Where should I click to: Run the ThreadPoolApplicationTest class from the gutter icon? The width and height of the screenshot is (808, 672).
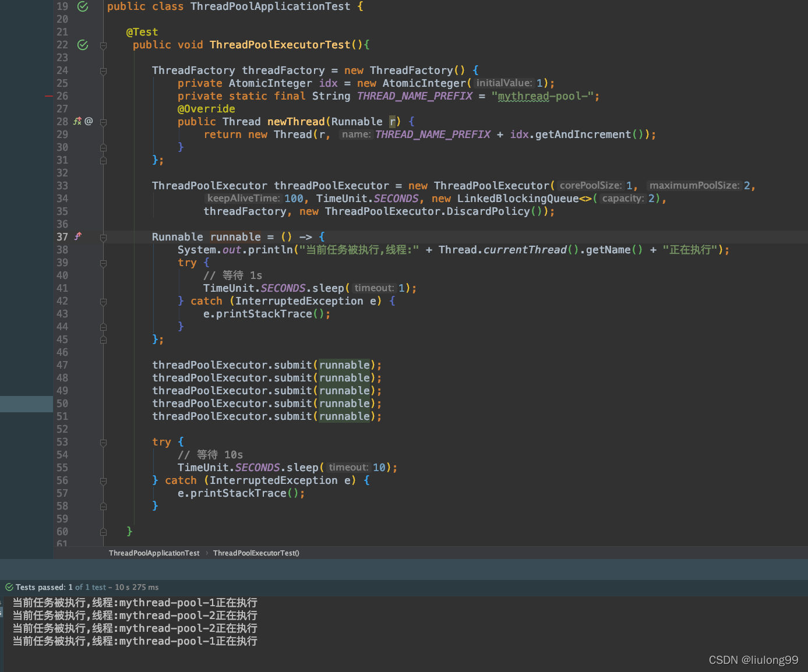83,6
